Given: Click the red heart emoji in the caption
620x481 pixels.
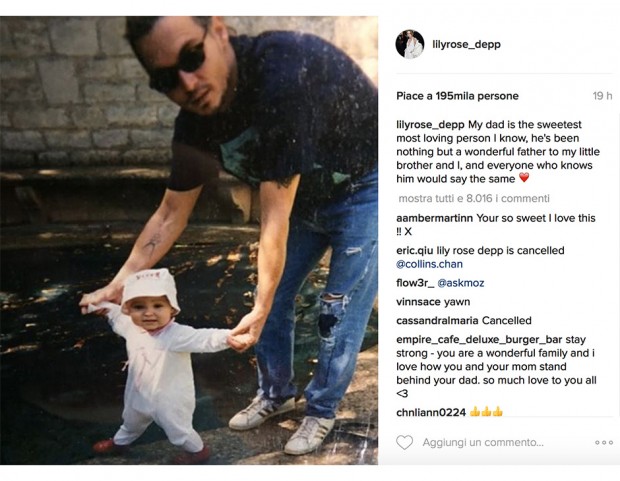Looking at the screenshot, I should pos(524,178).
